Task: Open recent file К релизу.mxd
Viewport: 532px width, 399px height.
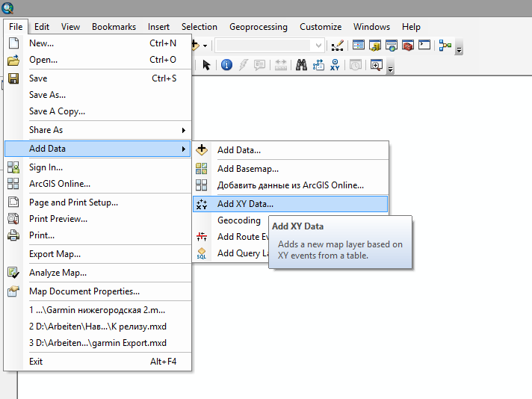Action: 97,327
